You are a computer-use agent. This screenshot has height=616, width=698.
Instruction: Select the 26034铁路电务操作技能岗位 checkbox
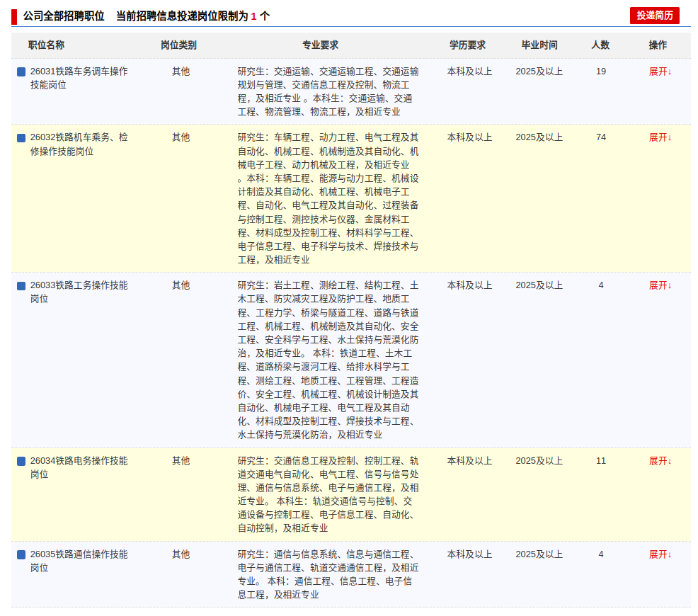[21, 461]
